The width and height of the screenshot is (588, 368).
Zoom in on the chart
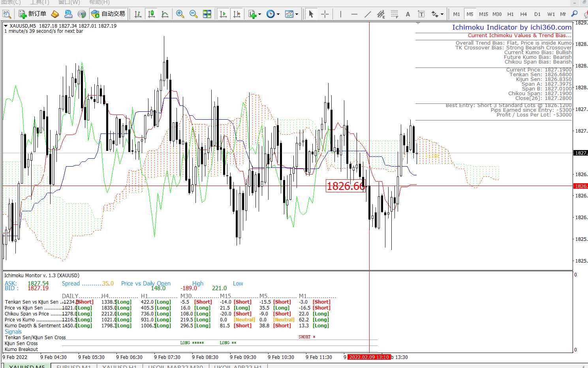[180, 14]
